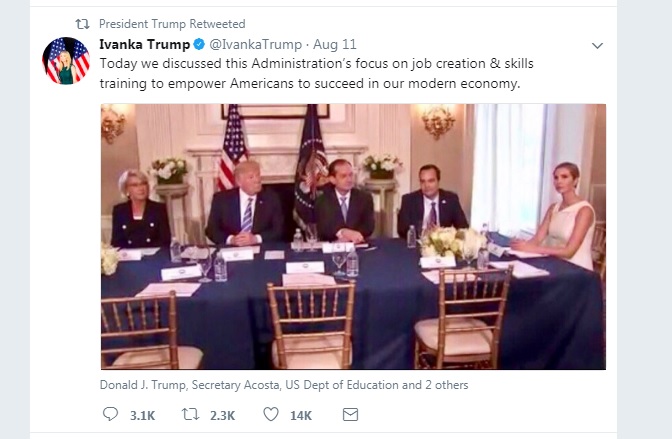Click the 3.1K reply count
The width and height of the screenshot is (672, 439).
142,415
